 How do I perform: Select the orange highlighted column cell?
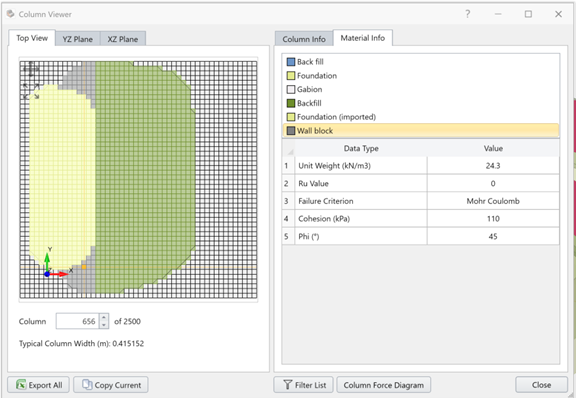point(84,267)
